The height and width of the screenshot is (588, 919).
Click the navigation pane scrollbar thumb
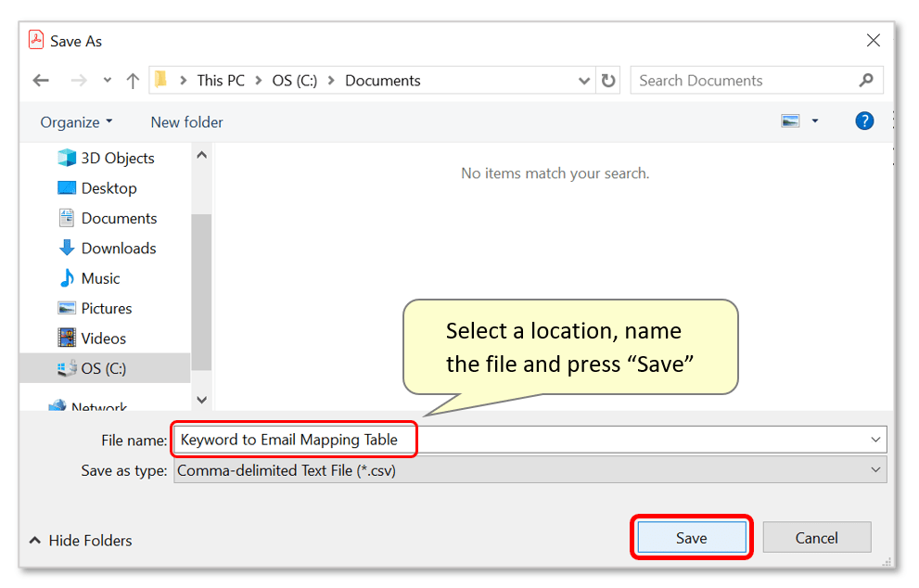201,291
